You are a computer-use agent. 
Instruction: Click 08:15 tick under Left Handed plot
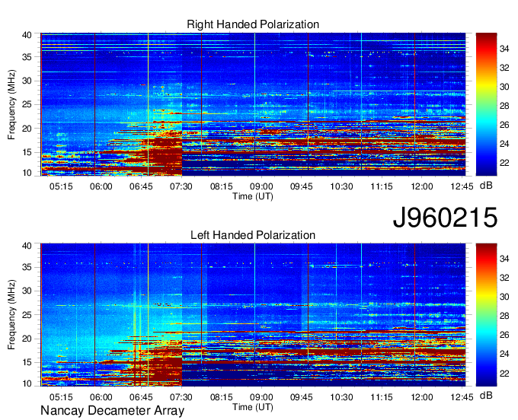click(222, 397)
